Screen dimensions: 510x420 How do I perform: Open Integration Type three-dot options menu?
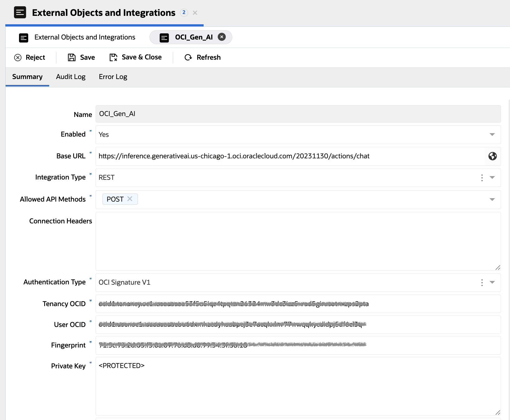pyautogui.click(x=482, y=178)
